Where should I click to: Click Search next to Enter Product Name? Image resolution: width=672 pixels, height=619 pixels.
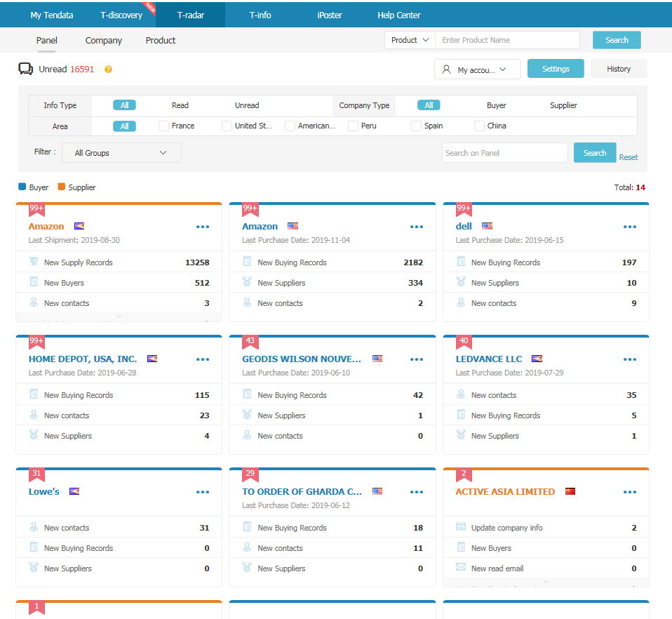pyautogui.click(x=617, y=40)
